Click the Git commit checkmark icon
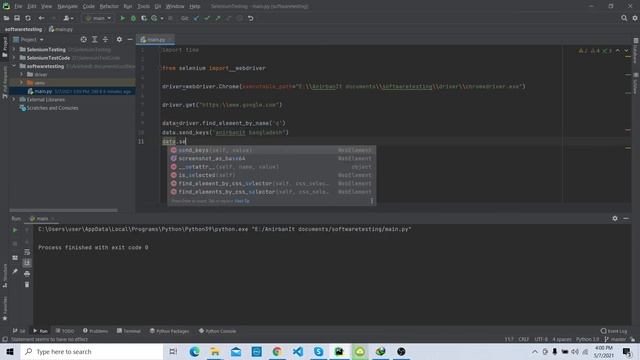This screenshot has width=640, height=360. tap(207, 18)
